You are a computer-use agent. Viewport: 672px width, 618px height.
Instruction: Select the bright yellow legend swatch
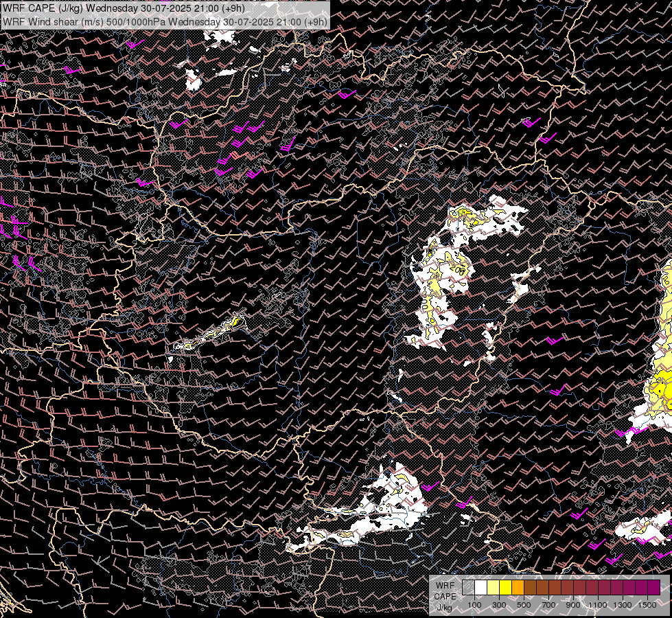click(x=506, y=588)
